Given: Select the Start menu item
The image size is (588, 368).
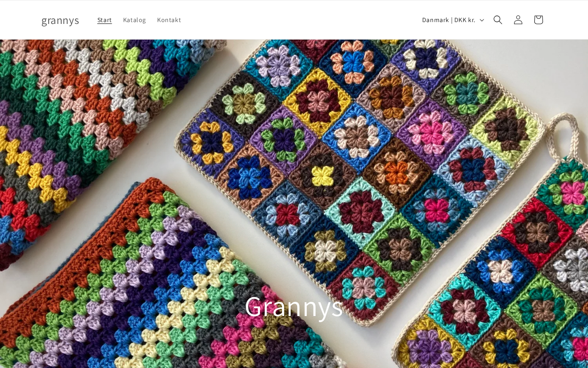Looking at the screenshot, I should pos(105,20).
